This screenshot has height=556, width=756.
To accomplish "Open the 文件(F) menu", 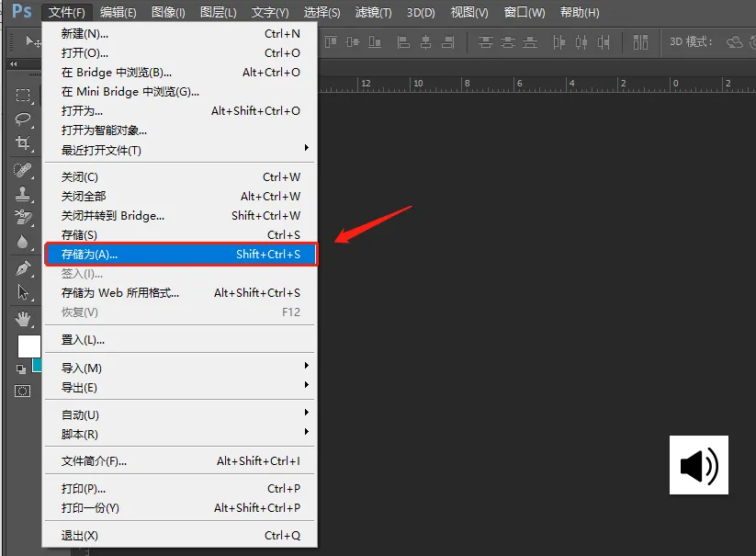I will (66, 12).
